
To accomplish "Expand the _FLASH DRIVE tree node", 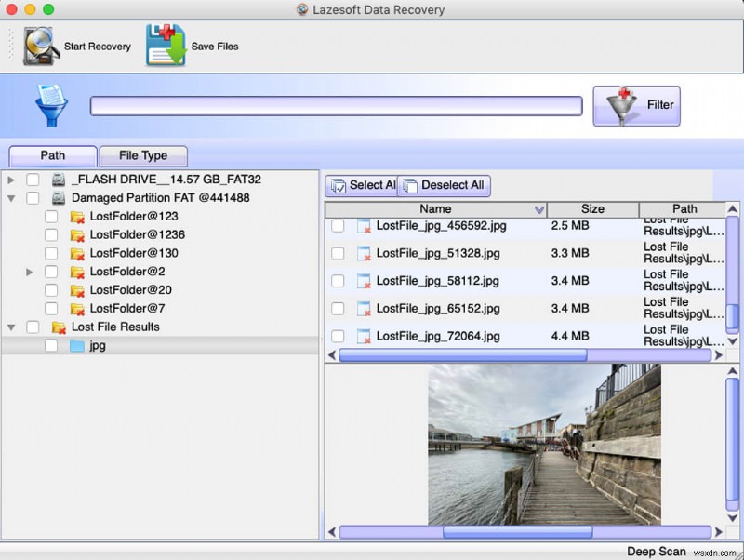I will (10, 179).
